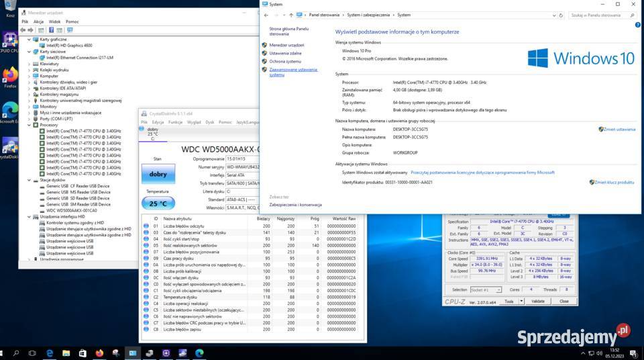Image resolution: width=644 pixels, height=360 pixels.
Task: Click new Edge icon on taskbar
Action: coord(200,353)
